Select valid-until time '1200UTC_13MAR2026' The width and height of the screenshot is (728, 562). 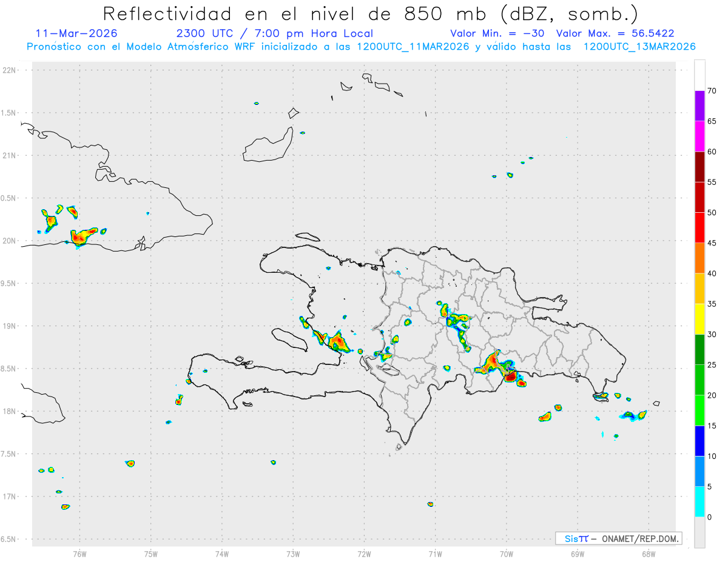click(x=639, y=47)
